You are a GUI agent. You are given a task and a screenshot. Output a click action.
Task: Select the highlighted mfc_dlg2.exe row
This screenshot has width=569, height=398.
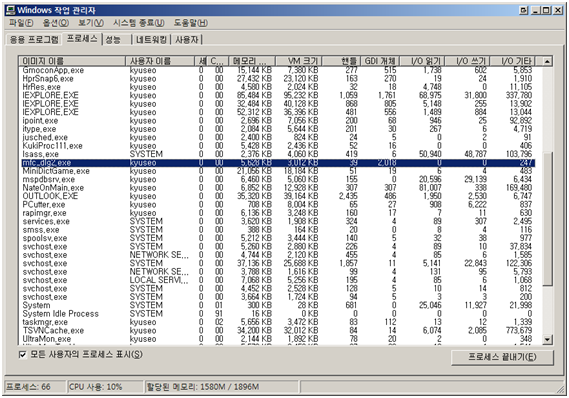point(277,163)
